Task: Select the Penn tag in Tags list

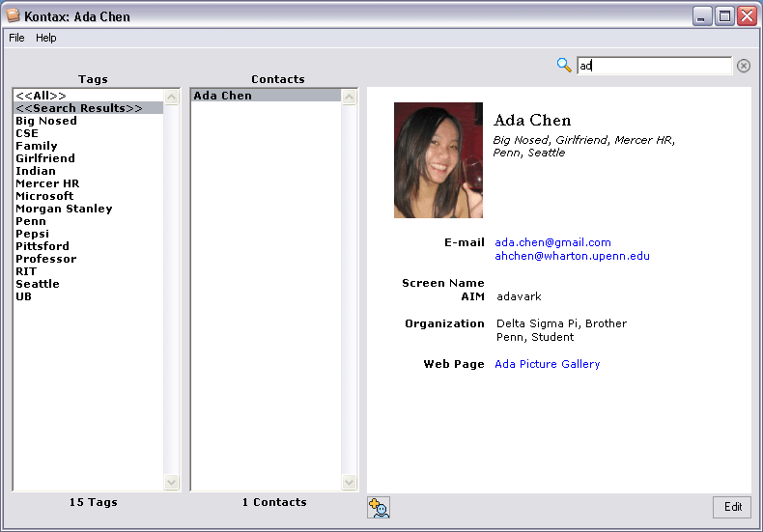Action: pyautogui.click(x=88, y=221)
